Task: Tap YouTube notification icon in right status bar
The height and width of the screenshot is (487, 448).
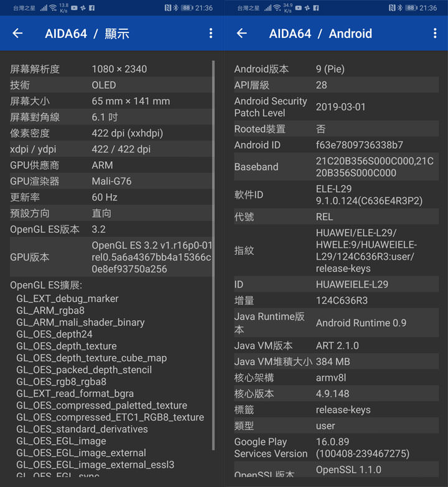Action: coord(299,7)
